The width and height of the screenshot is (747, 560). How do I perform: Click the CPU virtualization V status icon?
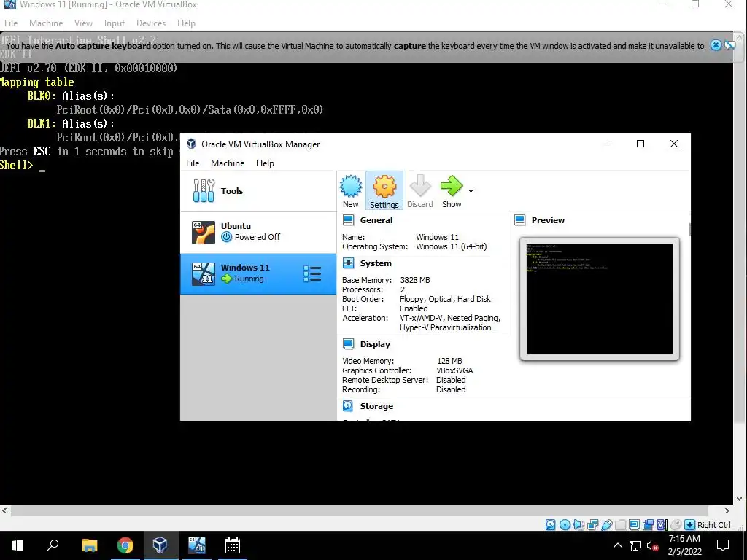(662, 525)
